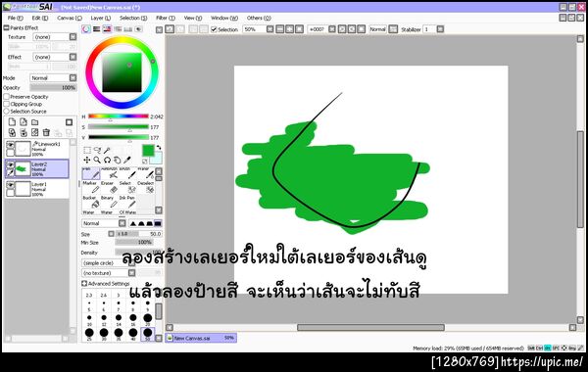This screenshot has height=372, width=588.
Task: Select the AirBrush tool
Action: tap(110, 173)
